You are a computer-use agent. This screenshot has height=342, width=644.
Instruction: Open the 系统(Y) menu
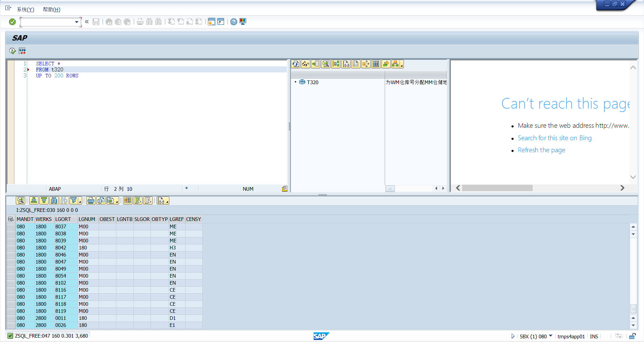pos(25,9)
